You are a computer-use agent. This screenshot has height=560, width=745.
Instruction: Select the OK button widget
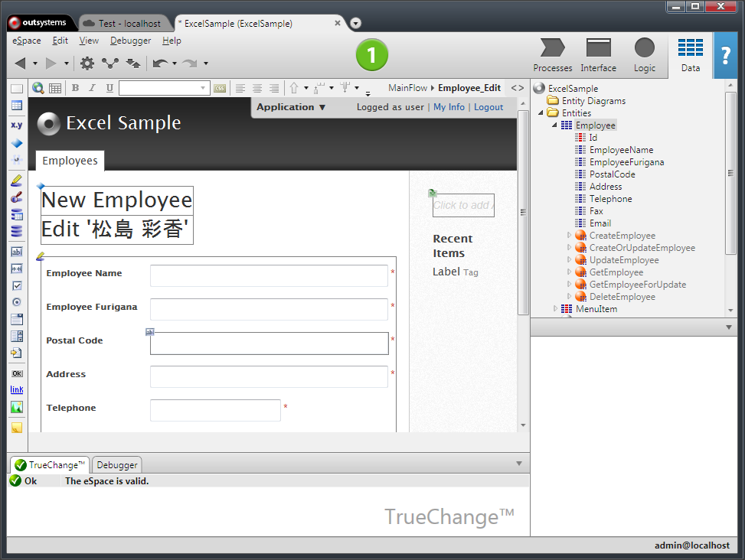click(17, 373)
